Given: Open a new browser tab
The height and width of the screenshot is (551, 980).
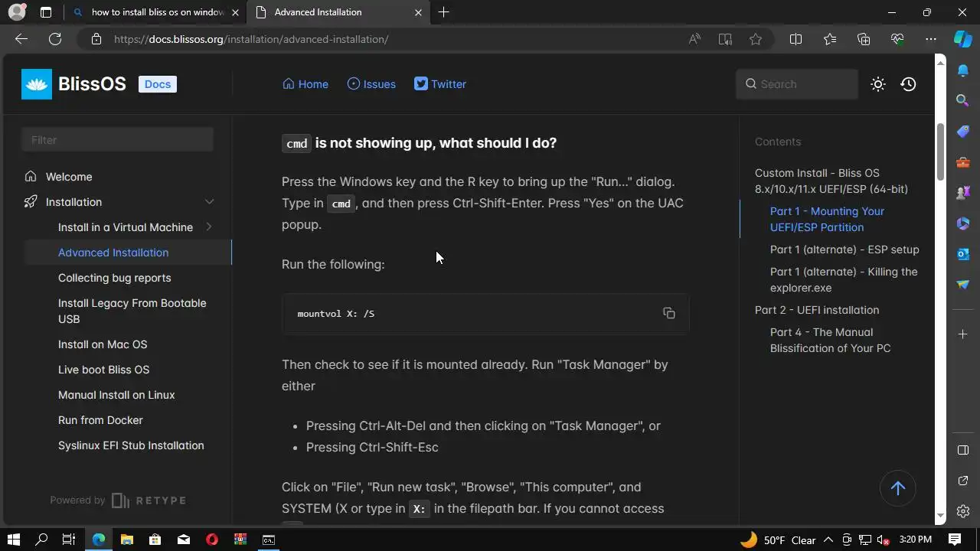Looking at the screenshot, I should pos(444,12).
